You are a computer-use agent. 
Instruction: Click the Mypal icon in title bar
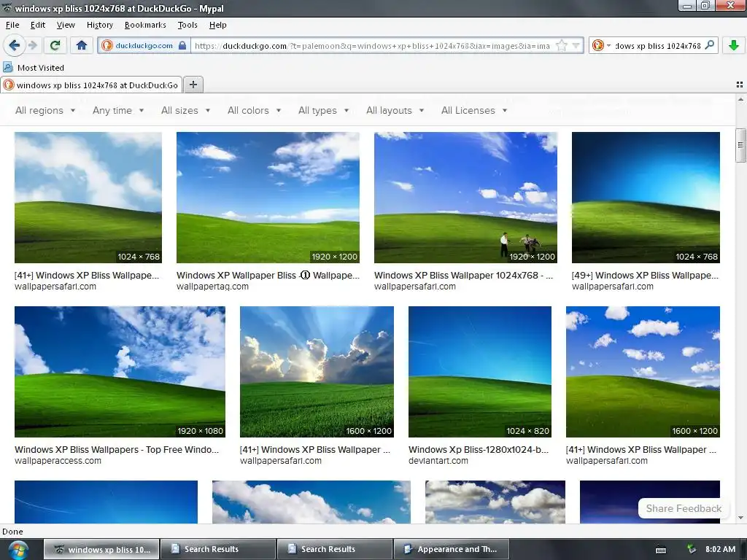7,8
